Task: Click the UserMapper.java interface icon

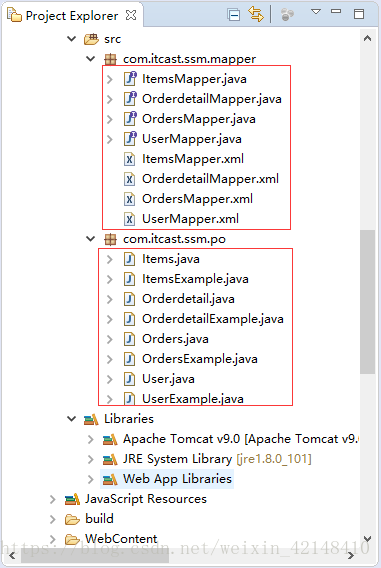Action: tap(130, 138)
